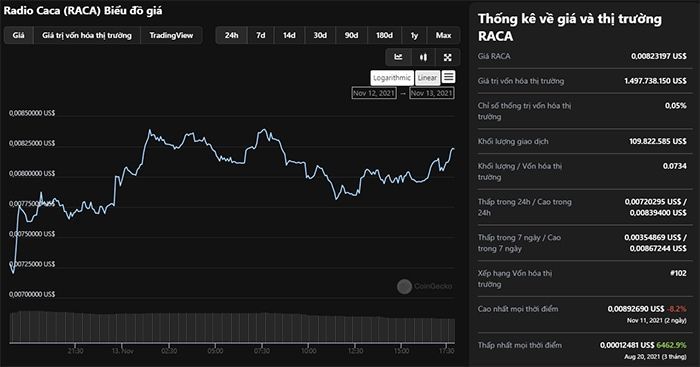Edit the Nov 13, 2021 end date
The image size is (700, 367).
tap(432, 93)
